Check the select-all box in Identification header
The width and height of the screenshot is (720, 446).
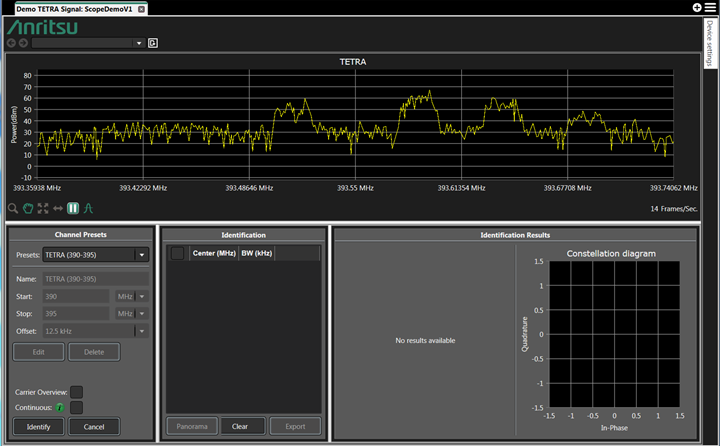[x=177, y=254]
